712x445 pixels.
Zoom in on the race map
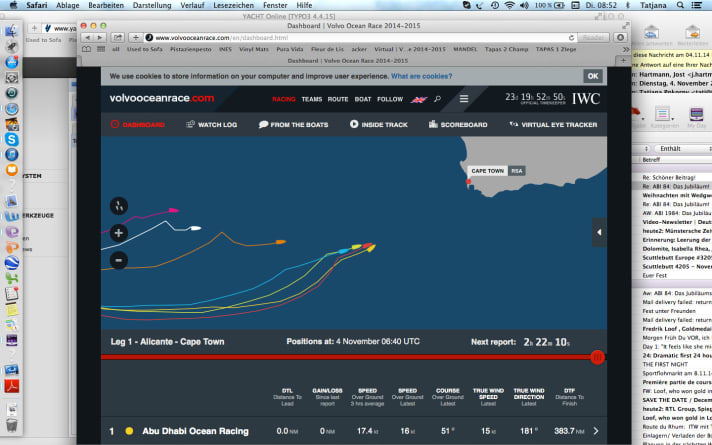[119, 233]
